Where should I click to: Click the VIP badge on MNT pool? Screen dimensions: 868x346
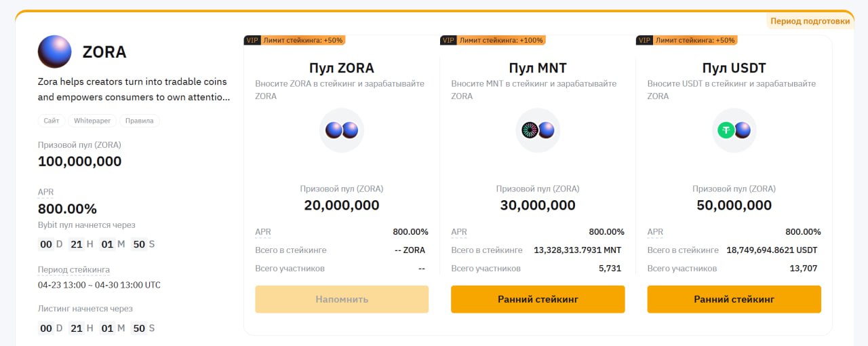[x=448, y=40]
